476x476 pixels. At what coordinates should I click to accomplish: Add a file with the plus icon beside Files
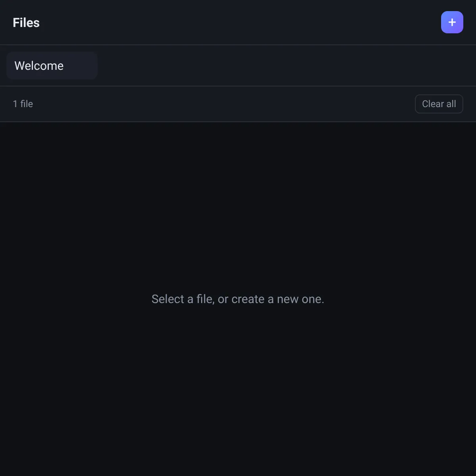click(452, 22)
